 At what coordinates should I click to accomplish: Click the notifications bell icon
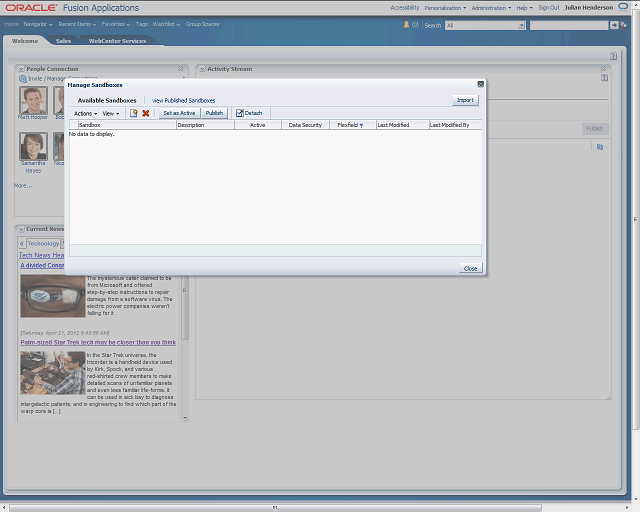(406, 25)
